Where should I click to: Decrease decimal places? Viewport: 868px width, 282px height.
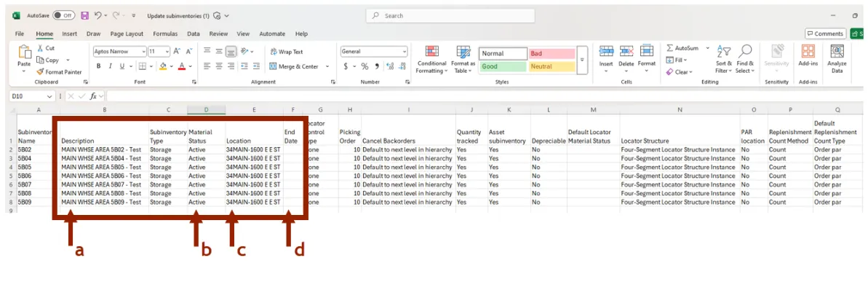pyautogui.click(x=402, y=66)
